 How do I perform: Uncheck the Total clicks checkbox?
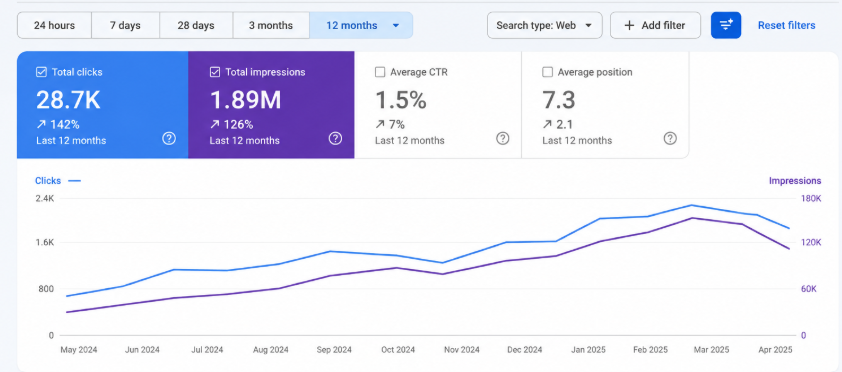pos(41,72)
